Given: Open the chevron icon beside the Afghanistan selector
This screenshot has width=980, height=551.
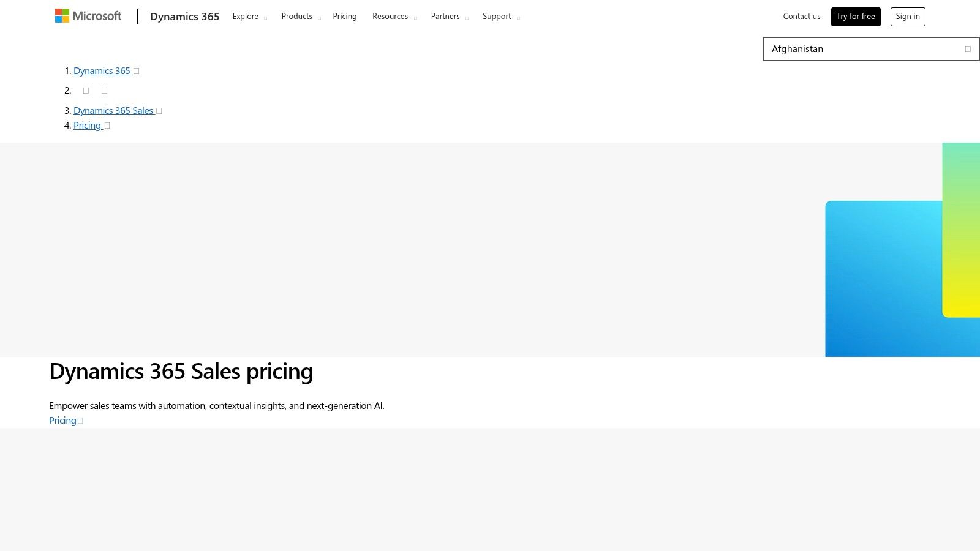Looking at the screenshot, I should tap(968, 48).
